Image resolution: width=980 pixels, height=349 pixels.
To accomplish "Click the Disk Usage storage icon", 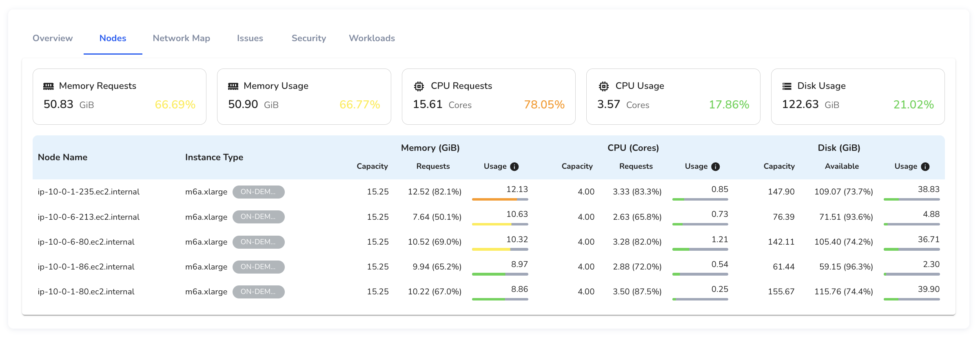I will [787, 86].
